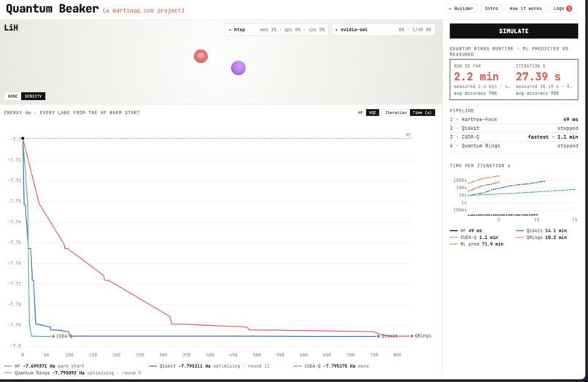The image size is (588, 382).
Task: Click the iteration 5 value 27.39 s
Action: (538, 77)
